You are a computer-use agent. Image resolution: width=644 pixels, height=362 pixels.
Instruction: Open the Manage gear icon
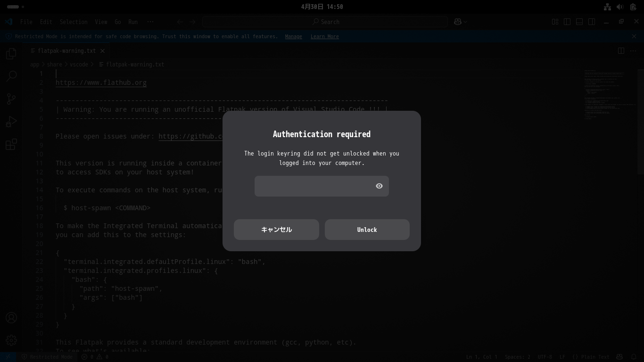(11, 340)
